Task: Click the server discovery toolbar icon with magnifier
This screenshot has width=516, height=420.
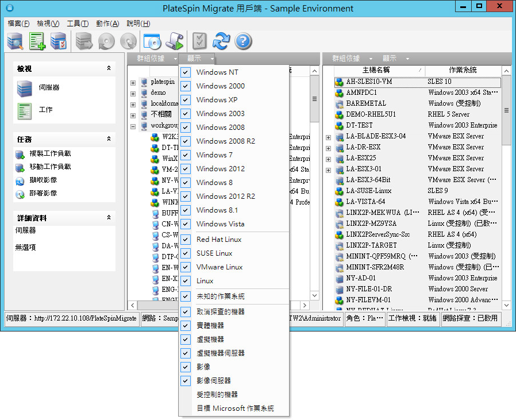Action: click(x=15, y=41)
